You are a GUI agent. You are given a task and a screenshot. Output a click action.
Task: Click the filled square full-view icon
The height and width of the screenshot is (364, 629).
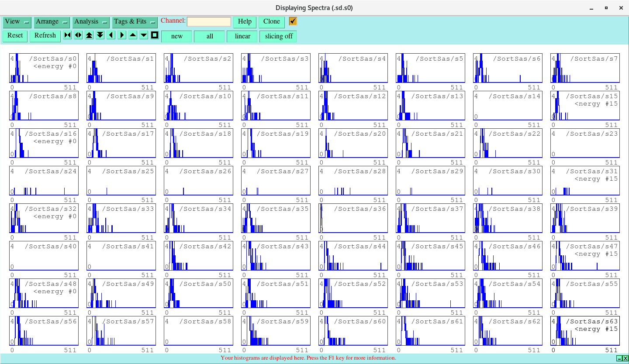[x=154, y=35]
